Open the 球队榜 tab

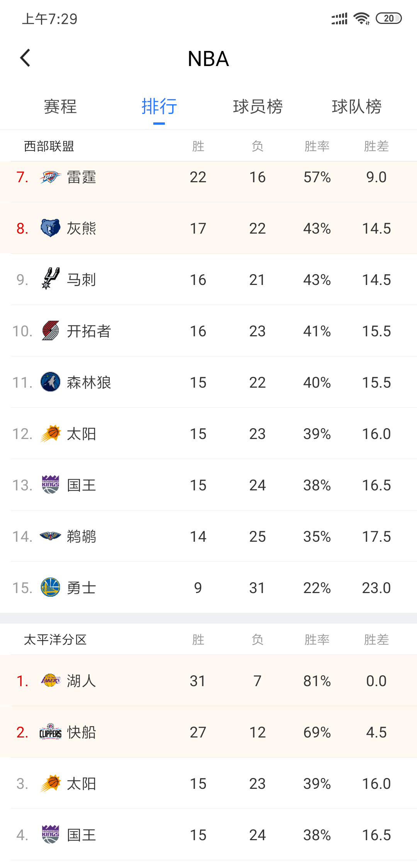pos(357,107)
